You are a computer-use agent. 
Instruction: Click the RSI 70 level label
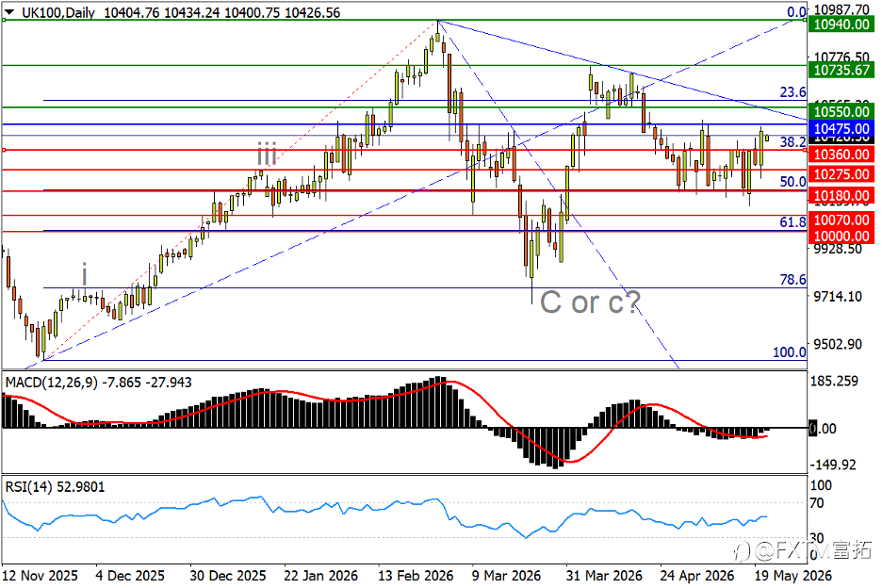click(817, 502)
